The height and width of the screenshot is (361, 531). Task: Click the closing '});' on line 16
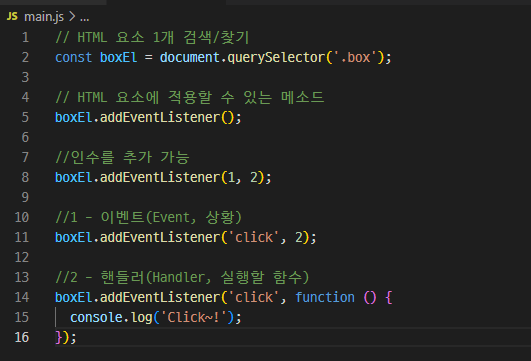(x=66, y=337)
